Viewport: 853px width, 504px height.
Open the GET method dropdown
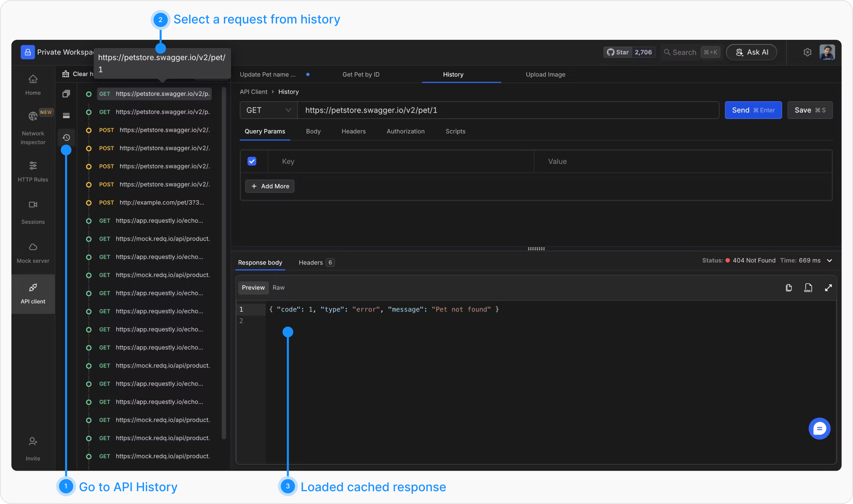coord(268,110)
